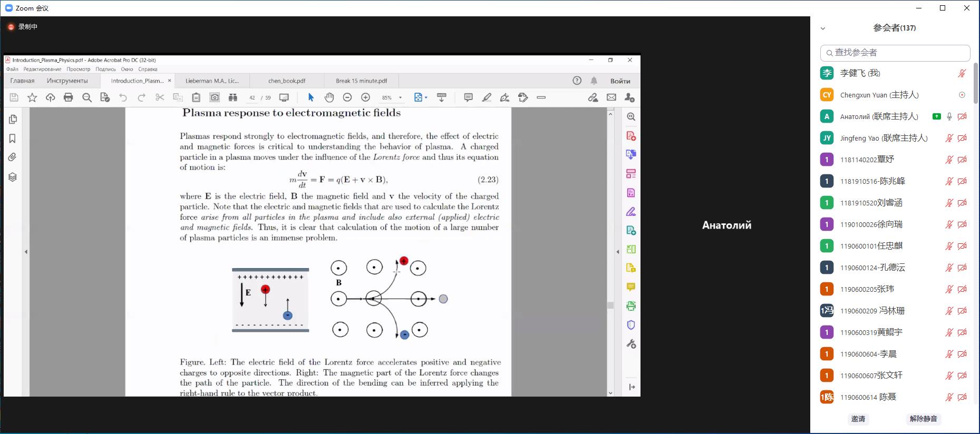Viewport: 980px width, 434px height.
Task: Click the Print icon in Acrobat toolbar
Action: pyautogui.click(x=68, y=97)
